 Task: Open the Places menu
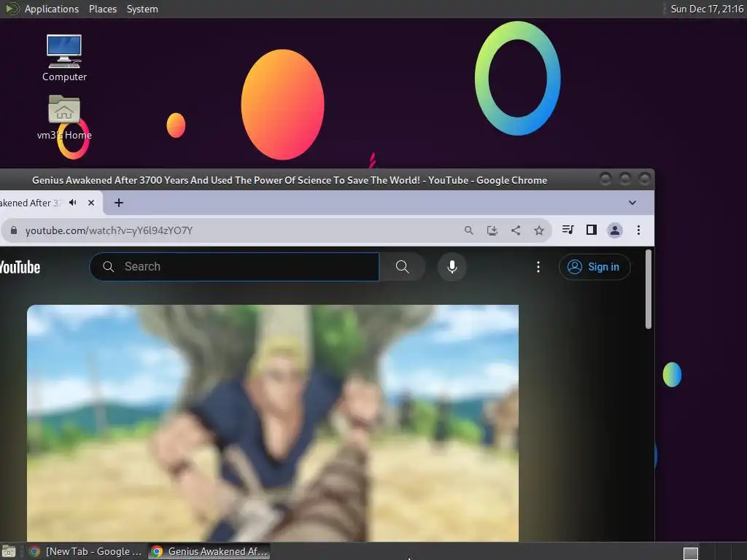click(x=102, y=9)
